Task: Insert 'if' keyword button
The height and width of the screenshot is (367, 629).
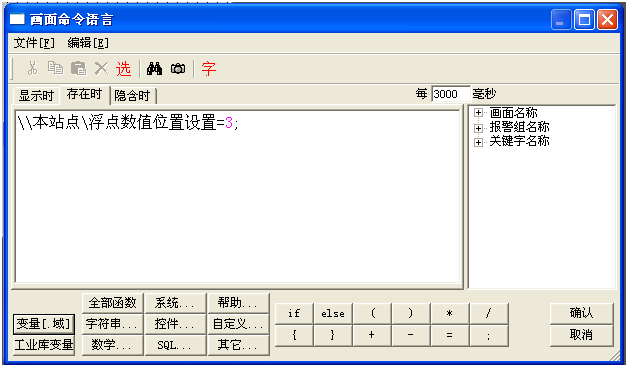Action: tap(294, 313)
